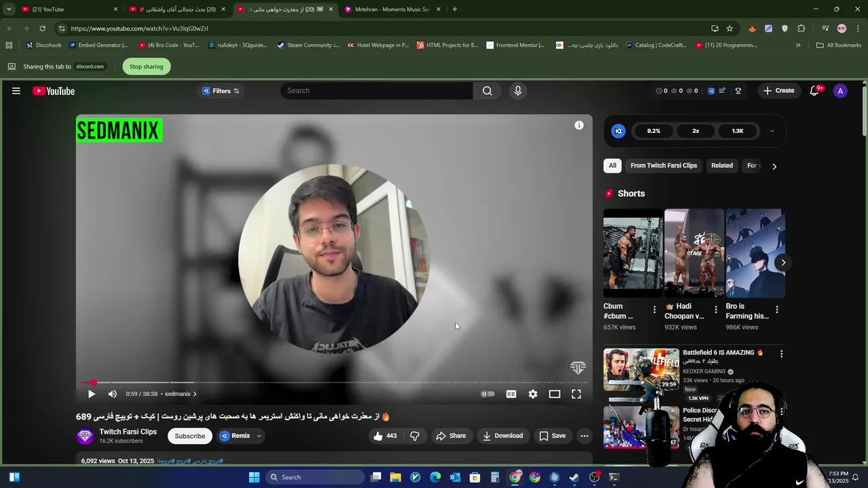Open Steam from the taskbar

point(574,477)
